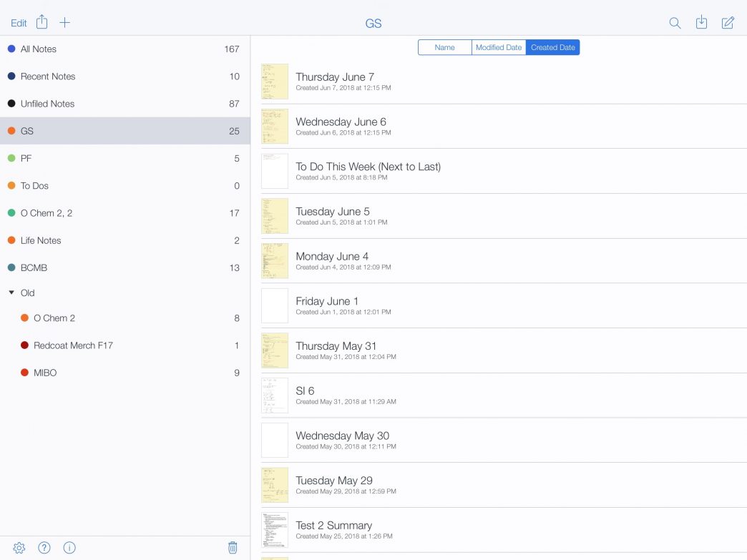This screenshot has width=747, height=560.
Task: Open All Notes in sidebar
Action: click(x=125, y=49)
